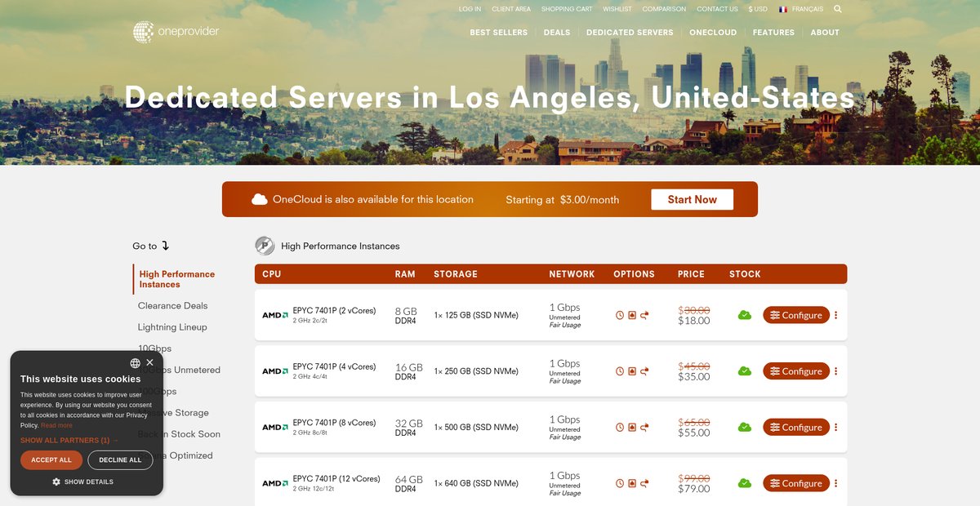Open the Shopping Cart
This screenshot has width=980, height=506.
pyautogui.click(x=567, y=9)
